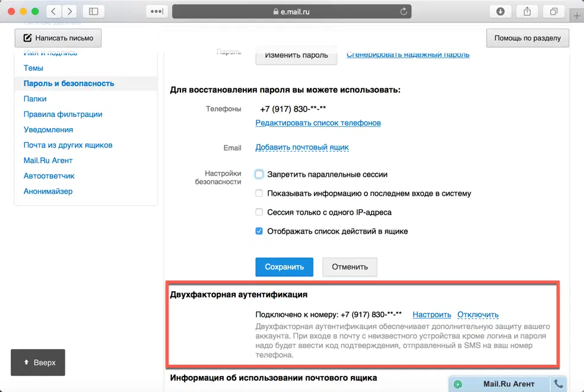The image size is (584, 392).
Task: Open Safari tab overview icon
Action: click(553, 11)
